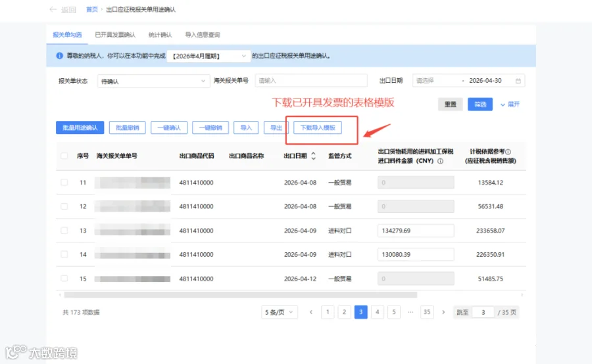The height and width of the screenshot is (364, 592).
Task: Go to page 1
Action: point(328,312)
